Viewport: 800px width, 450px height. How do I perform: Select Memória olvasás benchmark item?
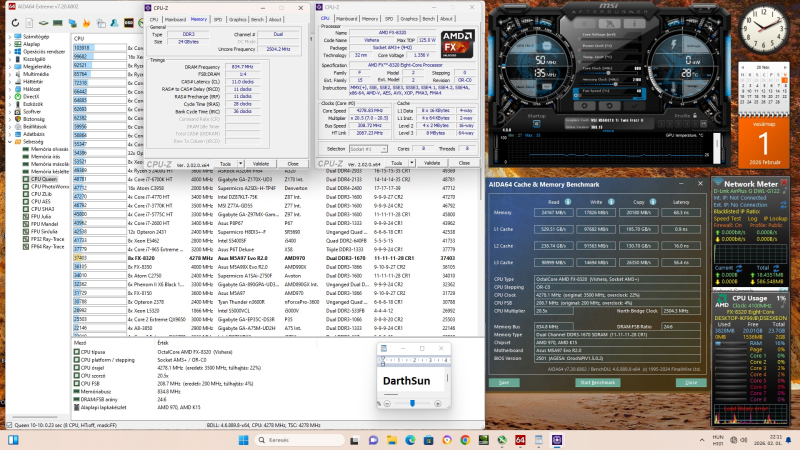point(49,149)
